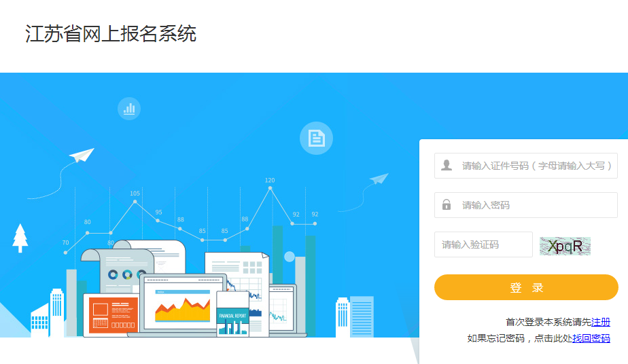Image resolution: width=628 pixels, height=364 pixels.
Task: Refresh the XpqR captcha image
Action: [565, 246]
